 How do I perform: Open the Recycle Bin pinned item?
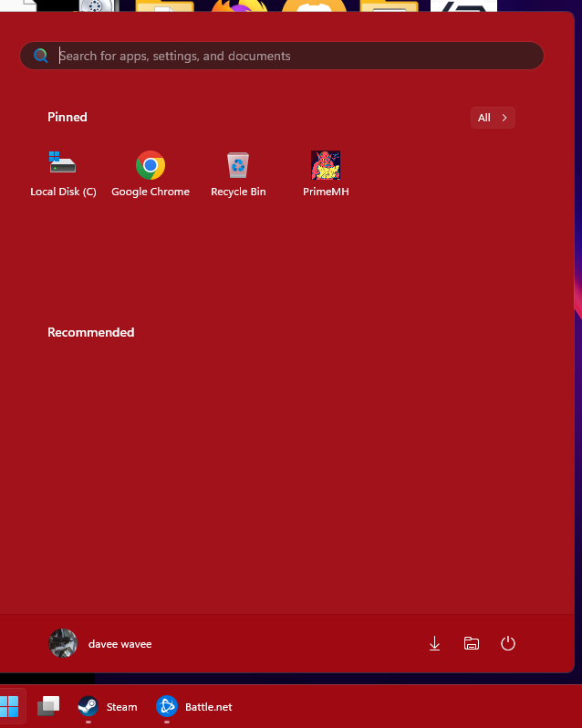pos(238,174)
